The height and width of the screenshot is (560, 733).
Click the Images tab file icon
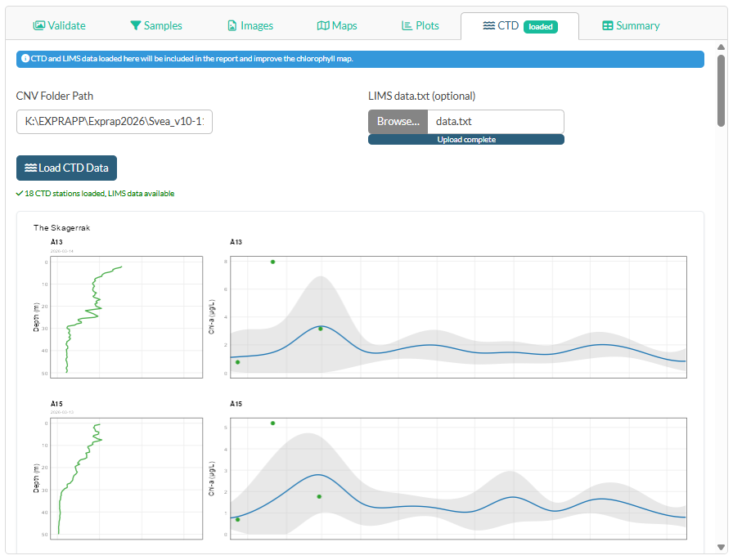pyautogui.click(x=232, y=26)
